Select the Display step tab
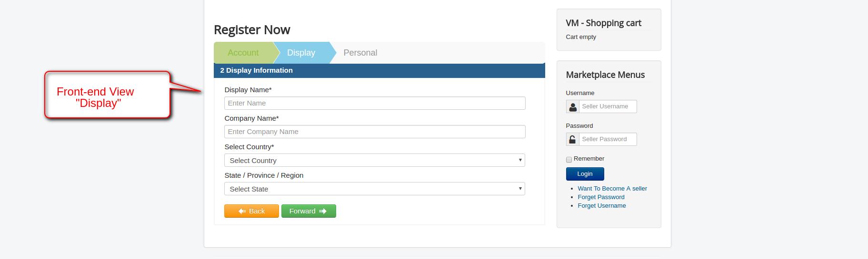The width and height of the screenshot is (868, 259). [x=301, y=53]
